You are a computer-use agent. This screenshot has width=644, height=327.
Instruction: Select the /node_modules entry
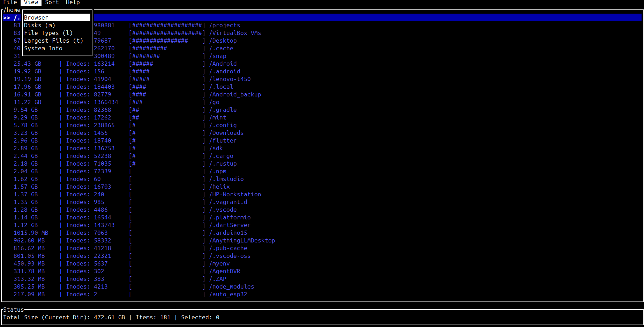click(231, 286)
